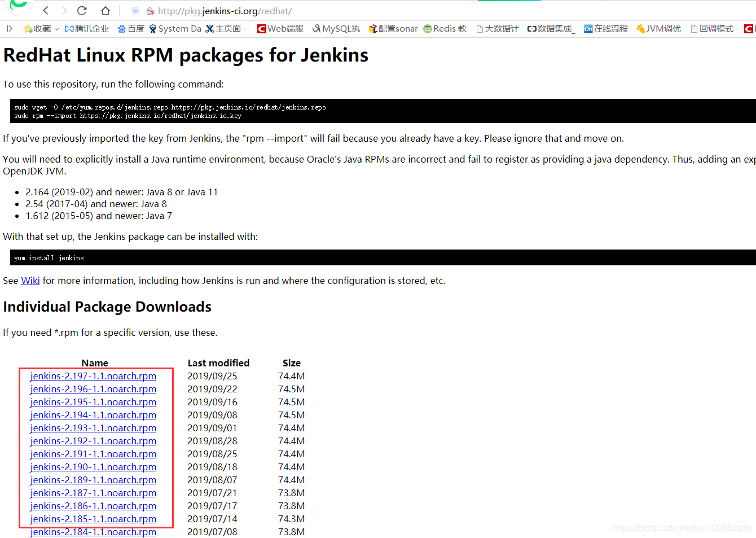The width and height of the screenshot is (756, 538).
Task: Open the 回调模式 bookmark
Action: tap(714, 29)
